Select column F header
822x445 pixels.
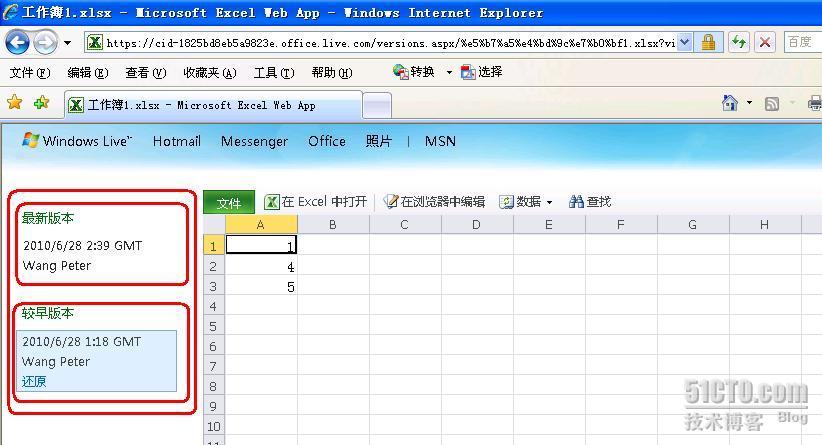(621, 225)
